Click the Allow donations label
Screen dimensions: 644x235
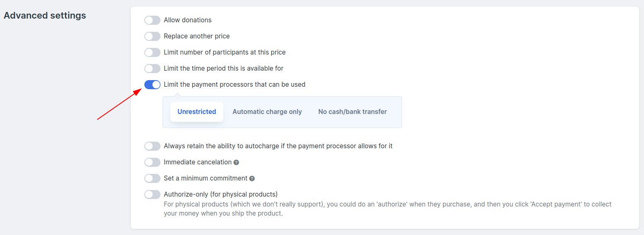188,20
